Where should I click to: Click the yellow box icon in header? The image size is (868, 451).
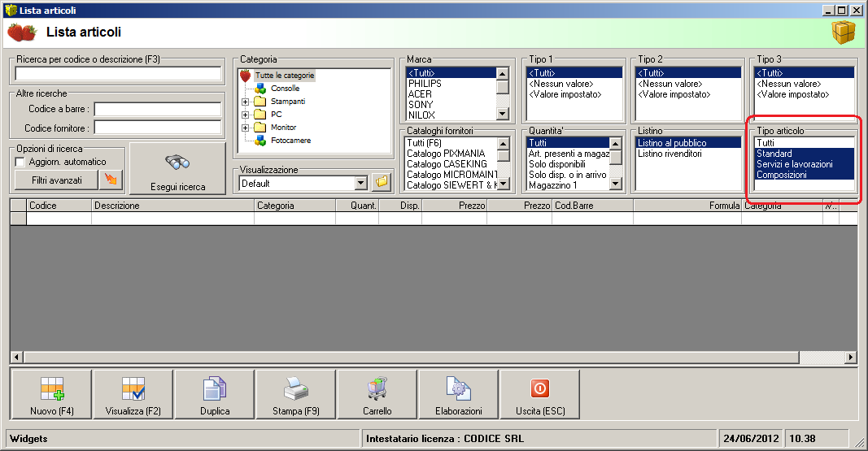point(843,33)
